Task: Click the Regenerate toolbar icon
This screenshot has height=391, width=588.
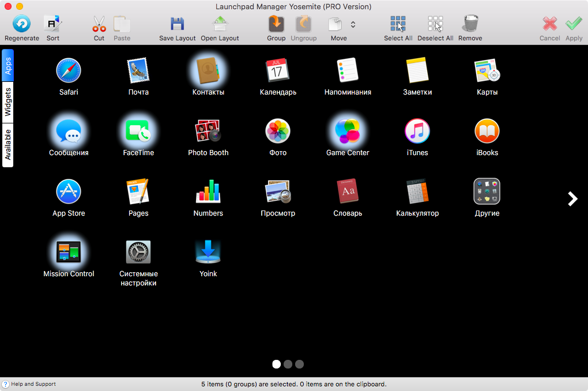Action: [22, 24]
